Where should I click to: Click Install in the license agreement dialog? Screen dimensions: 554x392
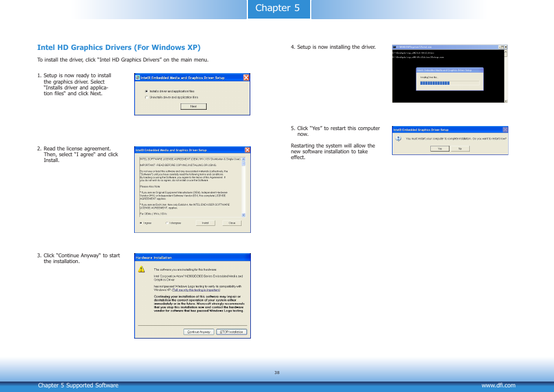click(x=205, y=223)
